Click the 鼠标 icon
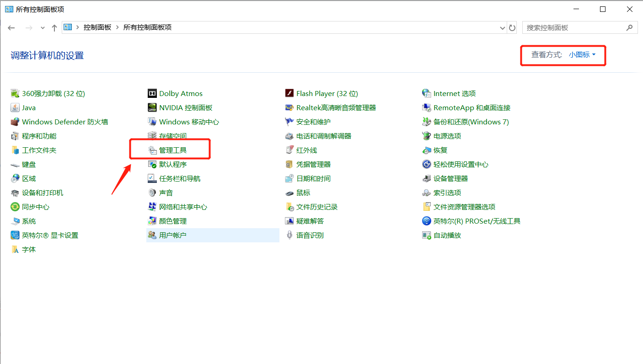The image size is (643, 364). 289,193
